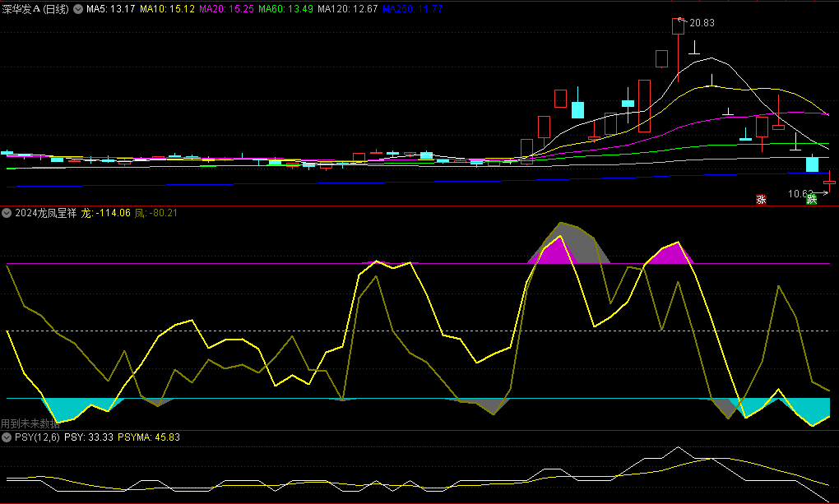Select the MA5 moving average label

coord(110,9)
